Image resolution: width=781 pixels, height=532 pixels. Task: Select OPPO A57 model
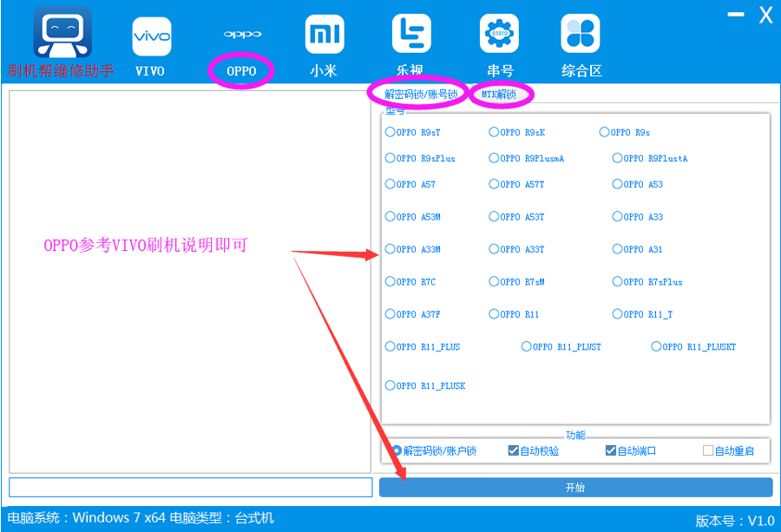click(410, 184)
